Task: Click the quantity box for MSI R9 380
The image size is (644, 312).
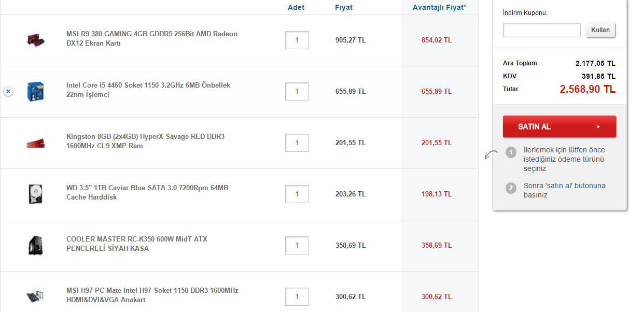Action: pos(297,40)
